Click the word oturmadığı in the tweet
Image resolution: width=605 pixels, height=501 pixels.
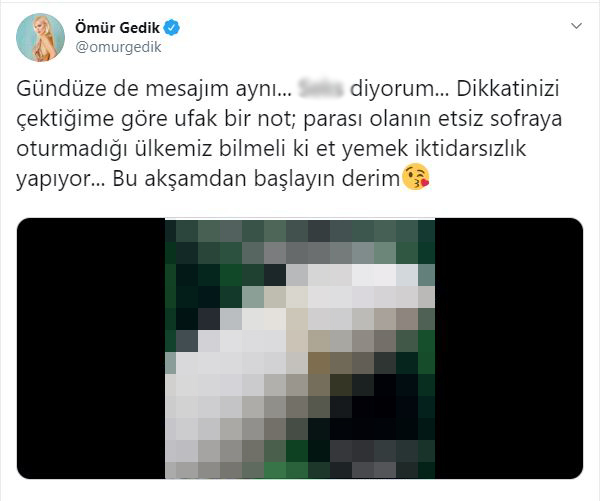tap(72, 149)
